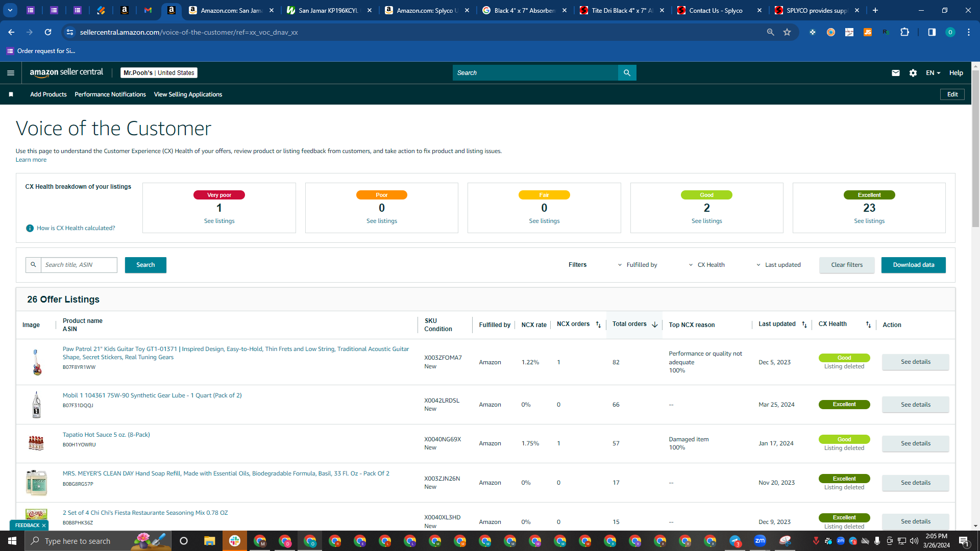Click the zoom magnifier in address bar
The height and width of the screenshot is (551, 980).
pyautogui.click(x=770, y=32)
